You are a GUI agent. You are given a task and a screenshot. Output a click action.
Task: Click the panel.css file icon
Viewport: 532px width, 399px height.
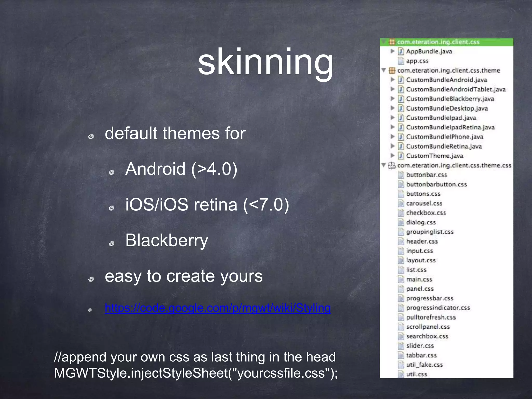pos(401,289)
